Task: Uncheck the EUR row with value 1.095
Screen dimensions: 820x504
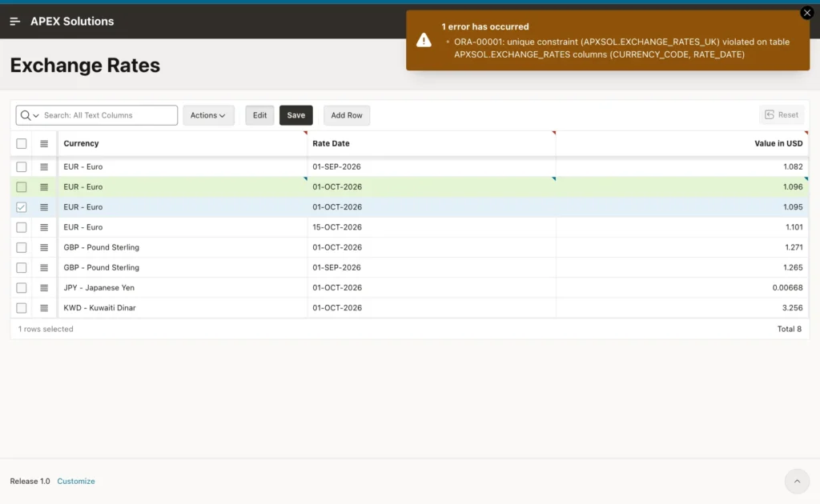Action: (x=22, y=207)
